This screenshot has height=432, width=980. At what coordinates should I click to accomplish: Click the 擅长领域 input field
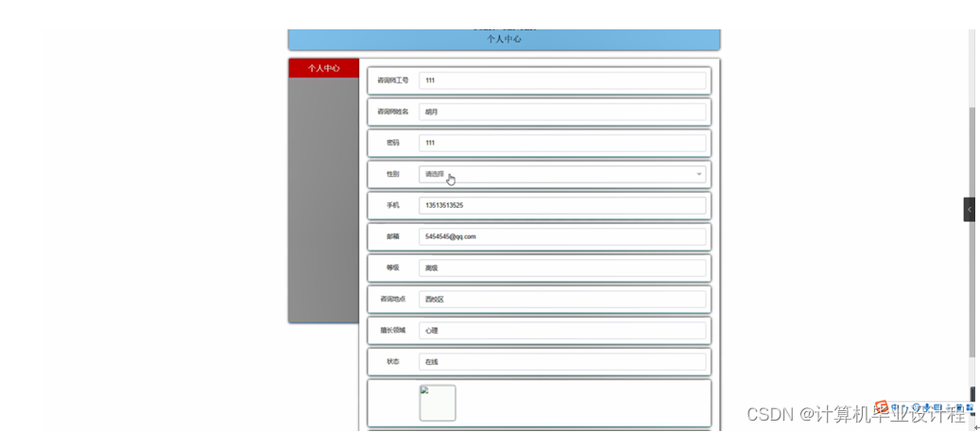(562, 331)
